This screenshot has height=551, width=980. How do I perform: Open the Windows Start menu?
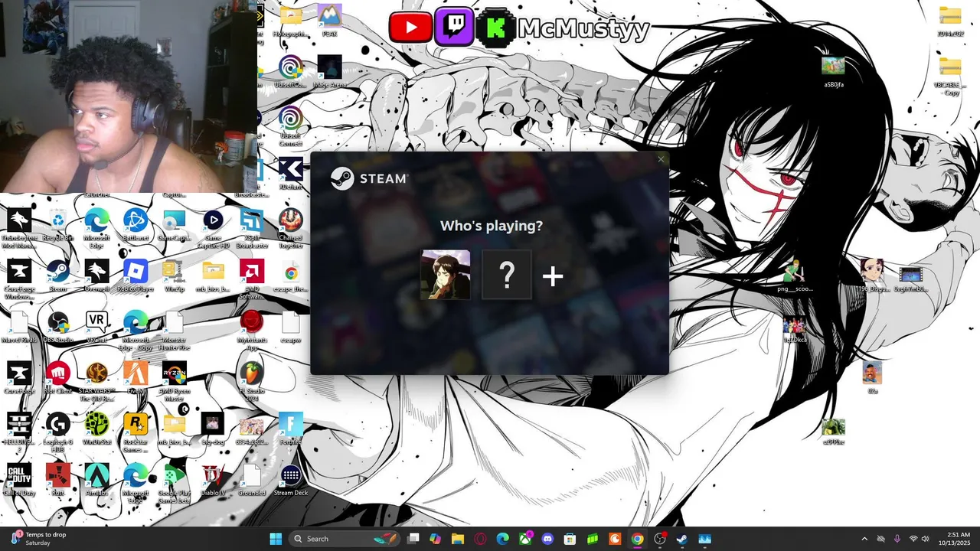[276, 539]
